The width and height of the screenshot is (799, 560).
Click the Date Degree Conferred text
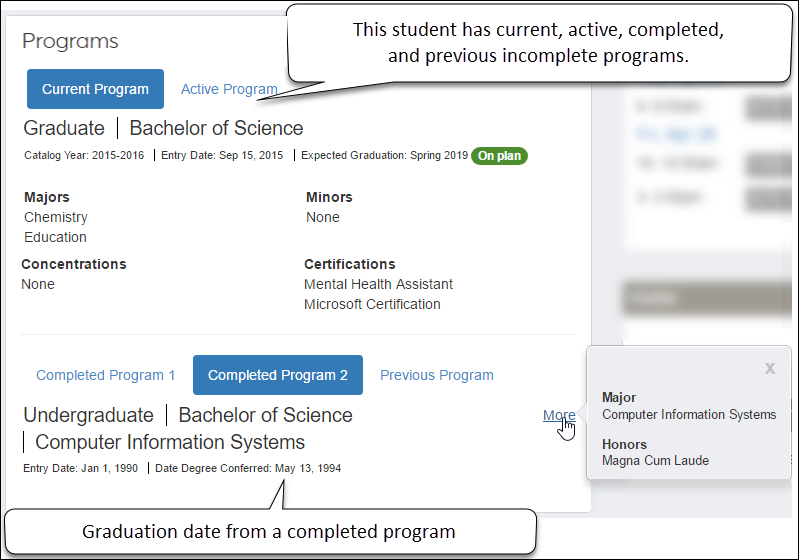point(248,468)
